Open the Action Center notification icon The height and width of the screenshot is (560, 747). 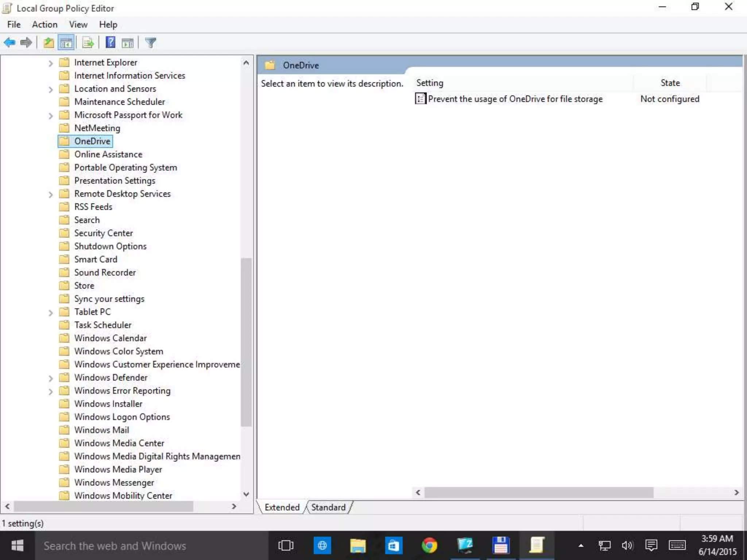(651, 545)
